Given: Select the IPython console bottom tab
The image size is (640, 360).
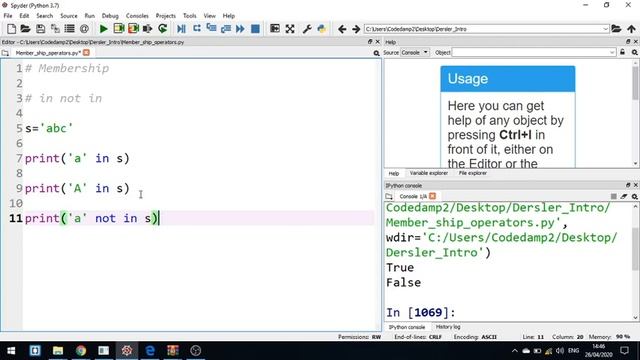Looking at the screenshot, I should click(407, 327).
